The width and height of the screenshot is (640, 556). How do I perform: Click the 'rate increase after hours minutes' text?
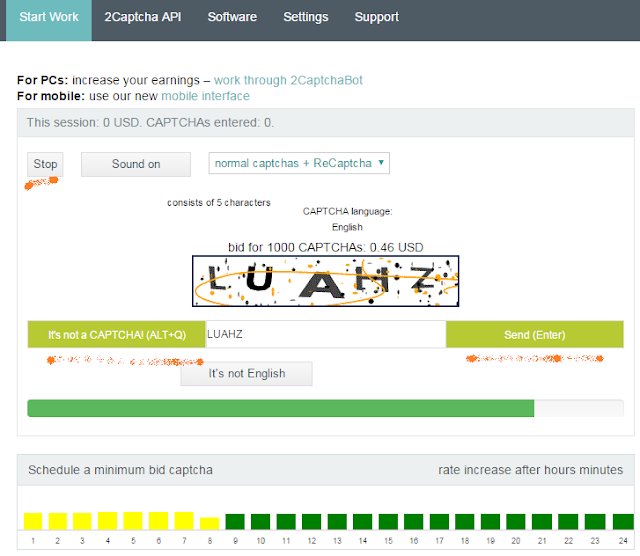(x=531, y=470)
